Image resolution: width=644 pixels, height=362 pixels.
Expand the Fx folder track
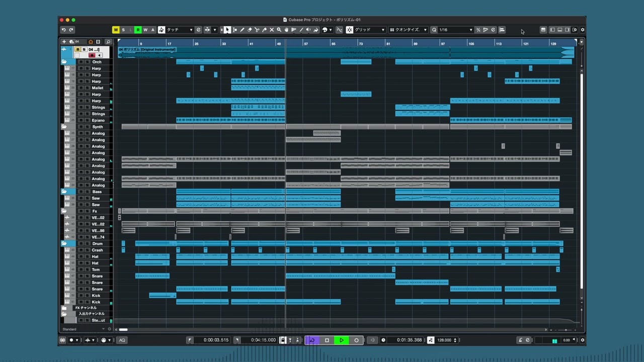click(x=64, y=211)
